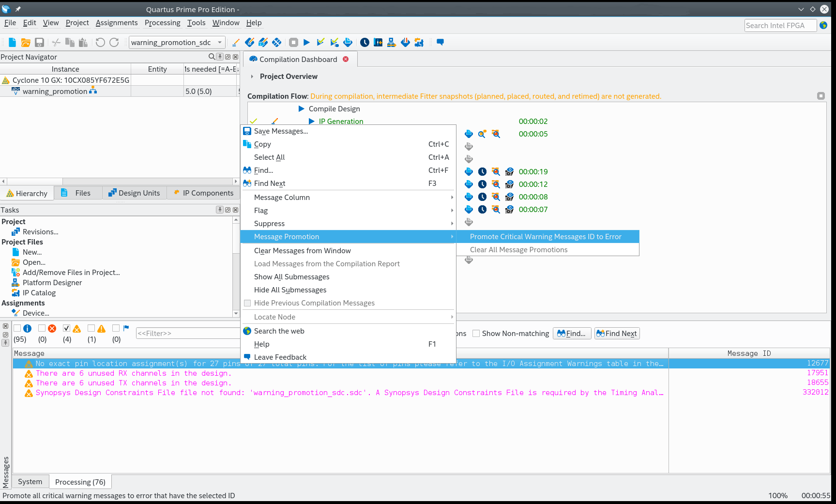
Task: Click the Open Project folder icon in toolbar
Action: click(x=26, y=43)
